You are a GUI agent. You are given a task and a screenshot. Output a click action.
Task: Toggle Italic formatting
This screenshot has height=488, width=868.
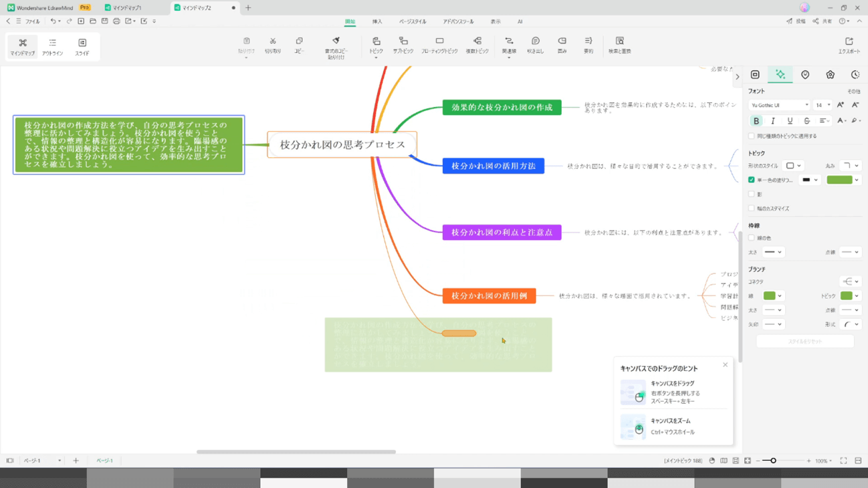(x=773, y=121)
